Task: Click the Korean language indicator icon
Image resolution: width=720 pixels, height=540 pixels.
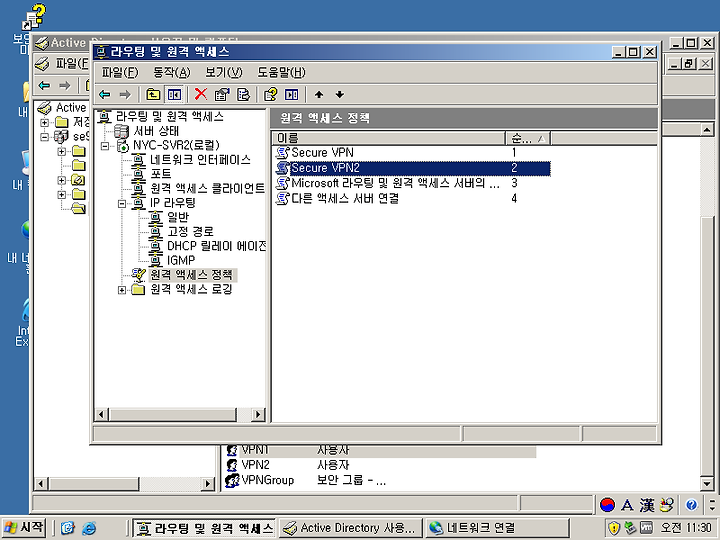Action: (608, 505)
